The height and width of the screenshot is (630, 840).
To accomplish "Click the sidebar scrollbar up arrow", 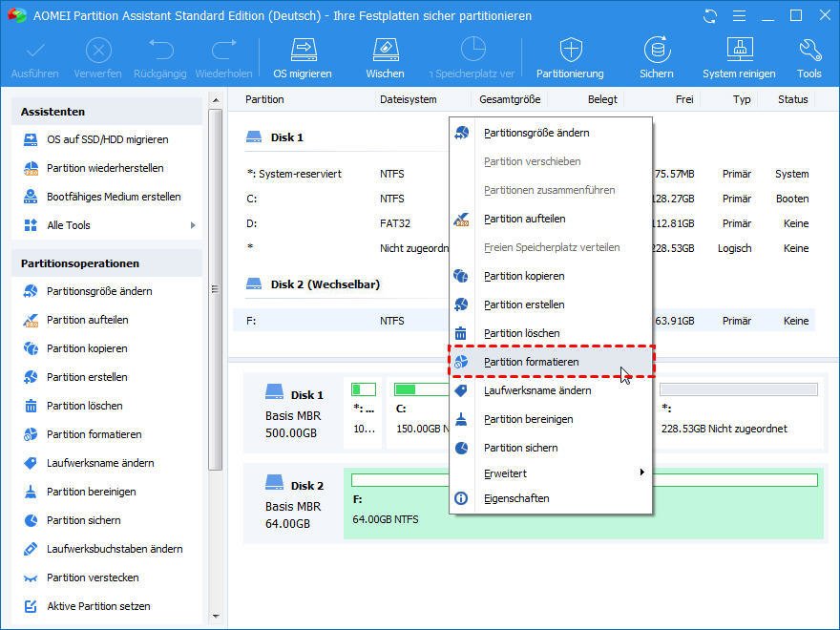I will [x=216, y=100].
